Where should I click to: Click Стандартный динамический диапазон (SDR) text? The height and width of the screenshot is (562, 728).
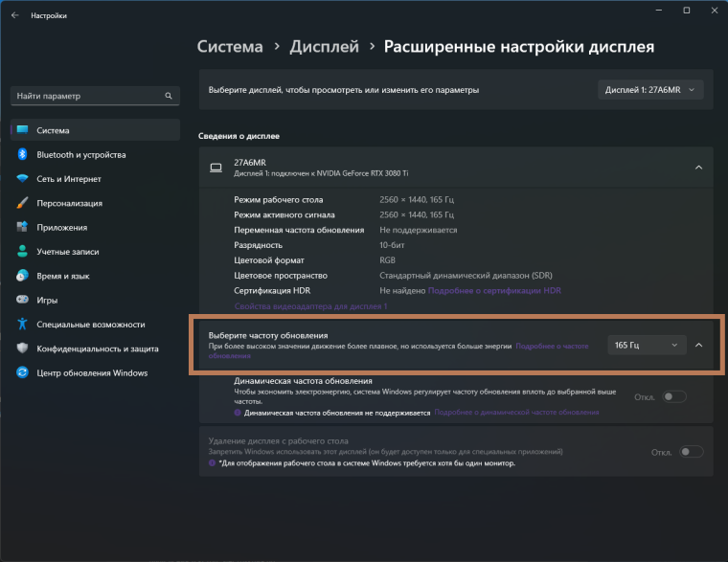[466, 275]
